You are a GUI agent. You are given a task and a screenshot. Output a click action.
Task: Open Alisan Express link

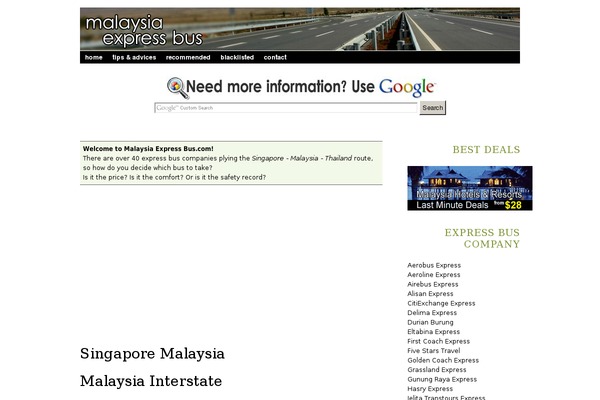[x=430, y=294]
